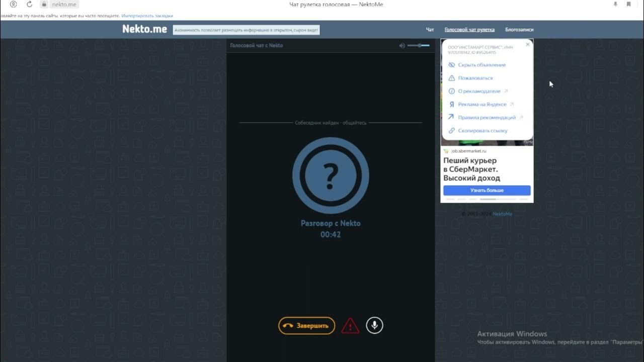Close the ad options popup
Viewport: 644px width, 362px height.
[528, 44]
